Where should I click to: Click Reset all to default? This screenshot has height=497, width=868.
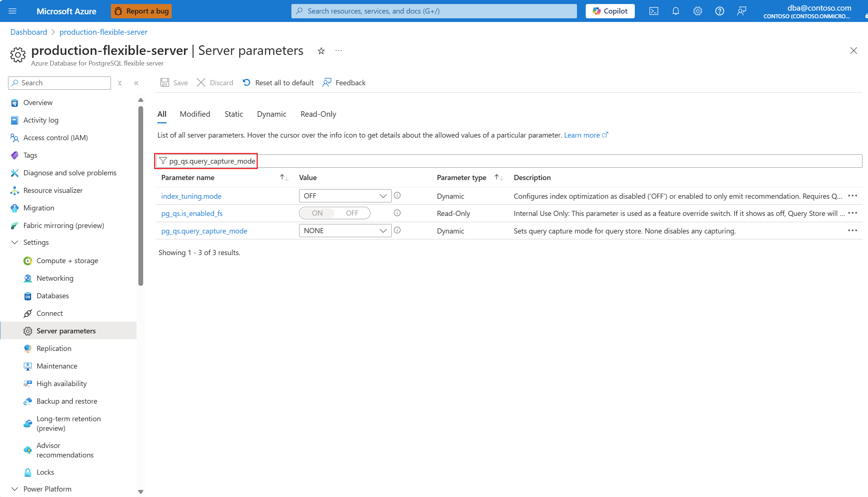(278, 83)
